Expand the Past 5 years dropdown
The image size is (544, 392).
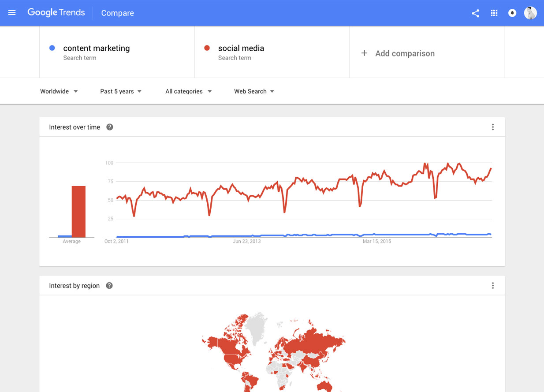[x=121, y=91]
